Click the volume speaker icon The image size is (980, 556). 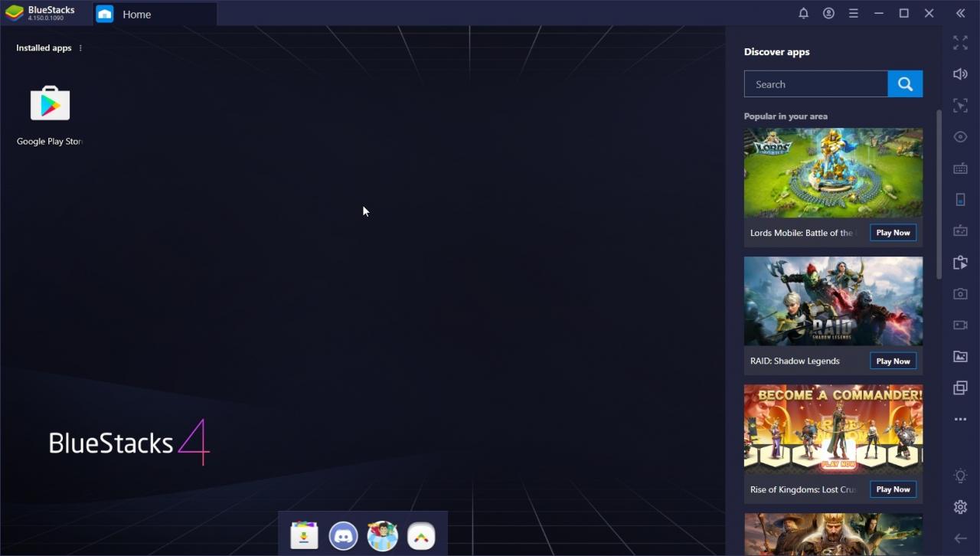960,74
